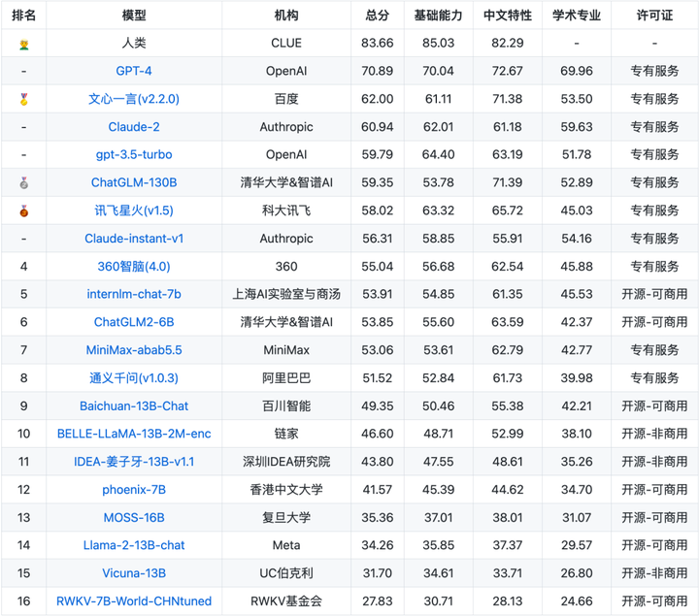Select the 360 institution cell
The width and height of the screenshot is (699, 616).
point(286,267)
